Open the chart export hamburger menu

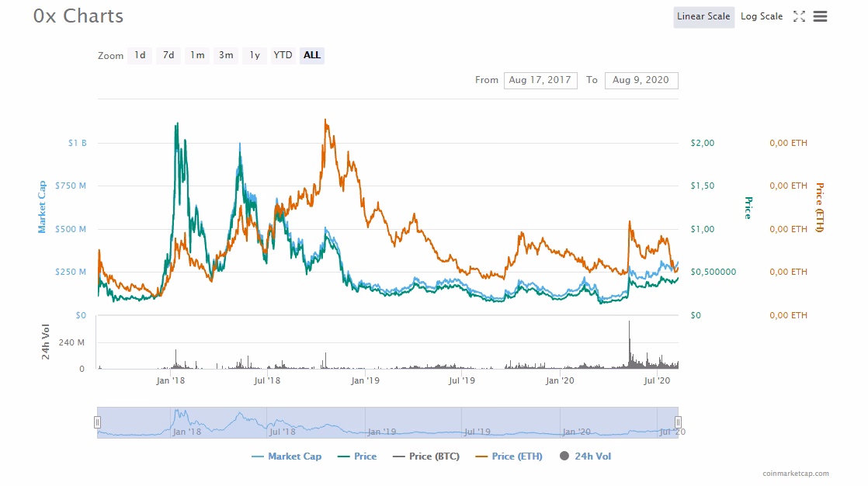tap(822, 16)
